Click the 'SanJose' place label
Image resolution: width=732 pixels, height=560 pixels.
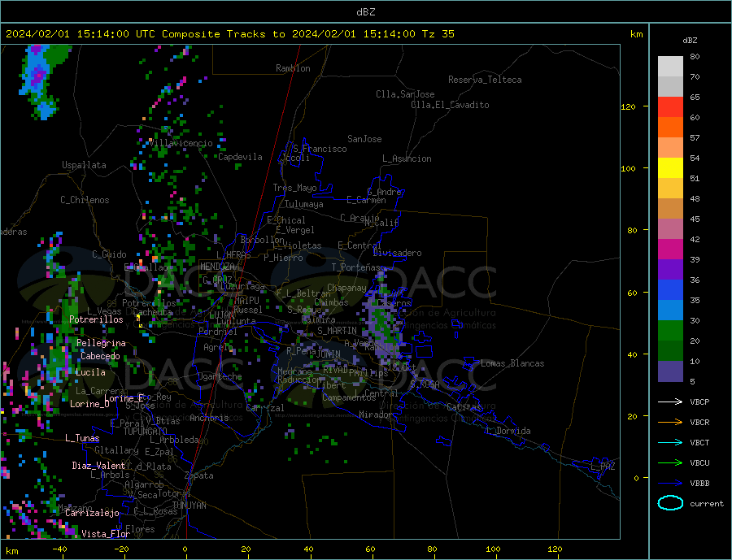point(364,139)
